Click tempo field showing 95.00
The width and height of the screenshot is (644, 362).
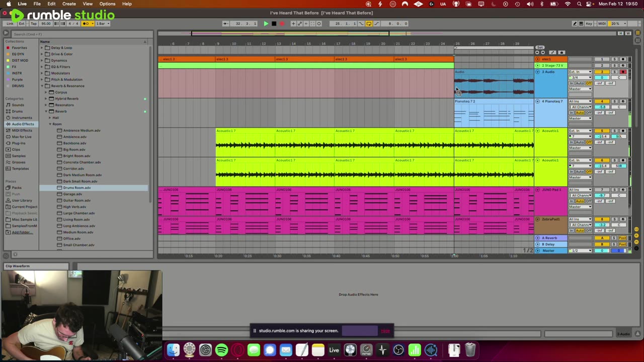[x=46, y=24]
